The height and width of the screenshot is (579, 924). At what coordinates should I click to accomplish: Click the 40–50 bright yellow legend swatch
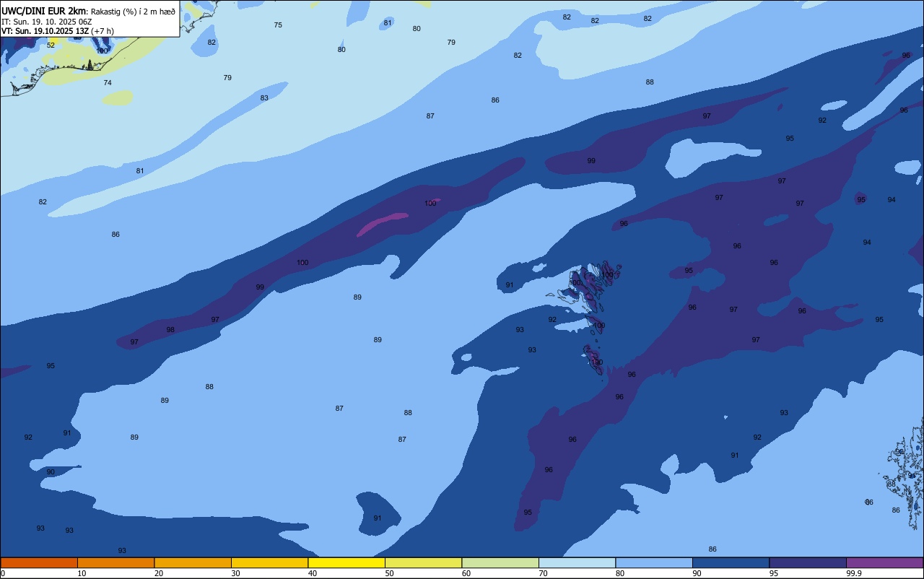346,562
